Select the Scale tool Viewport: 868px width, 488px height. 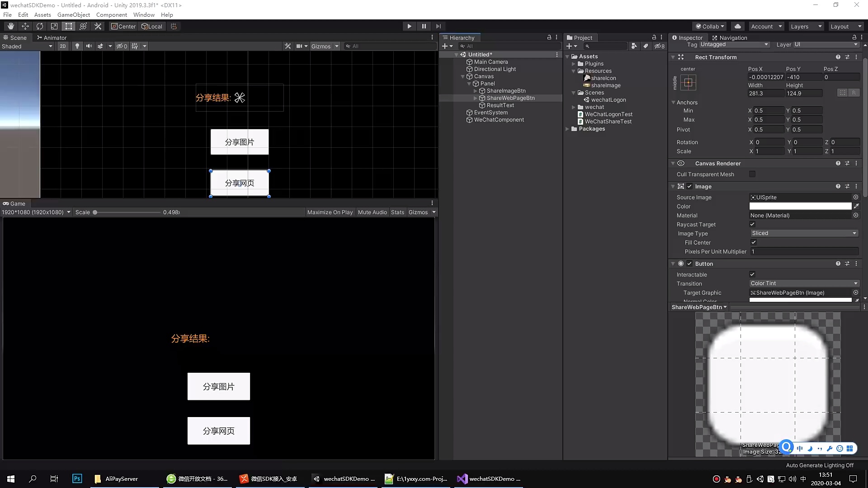point(54,26)
